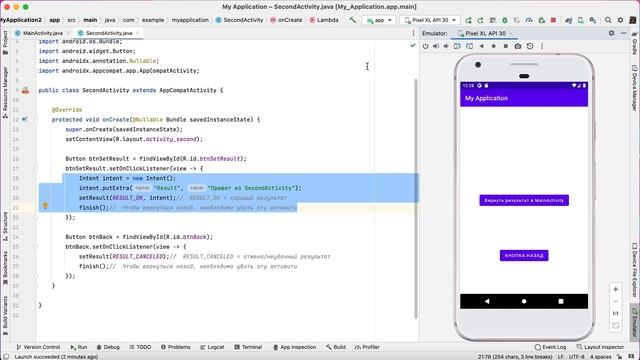The image size is (640, 360).
Task: Toggle the Project tool window strip button
Action: (5, 44)
